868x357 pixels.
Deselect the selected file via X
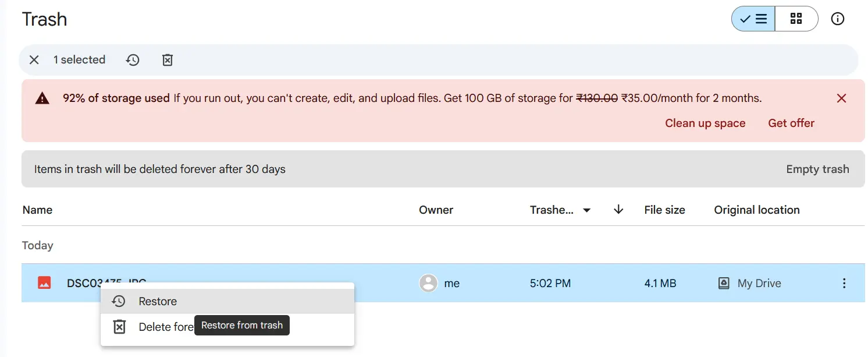34,59
